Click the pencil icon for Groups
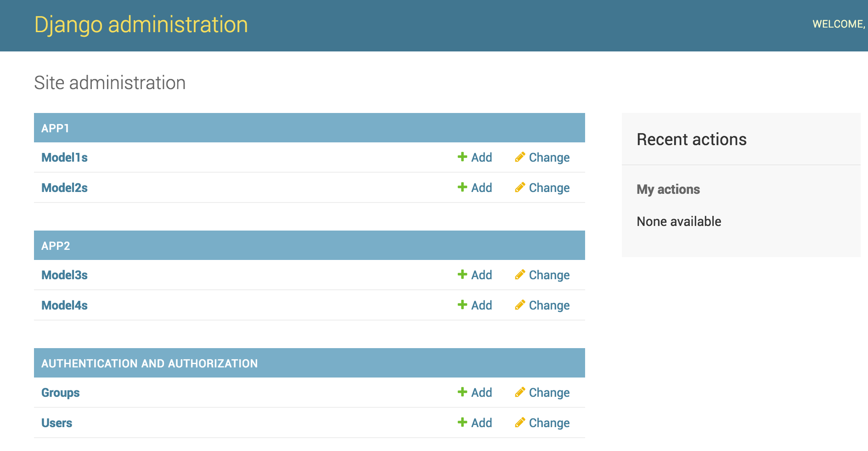This screenshot has height=451, width=868. tap(520, 392)
